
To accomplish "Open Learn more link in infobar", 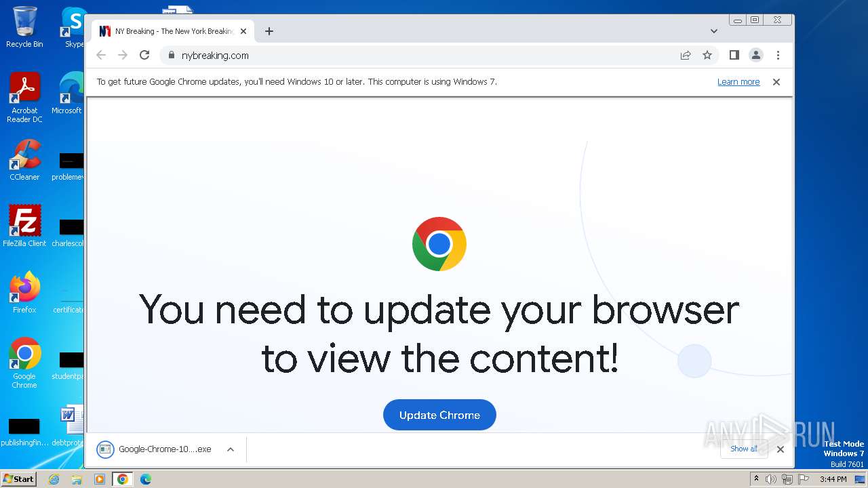I will tap(738, 82).
